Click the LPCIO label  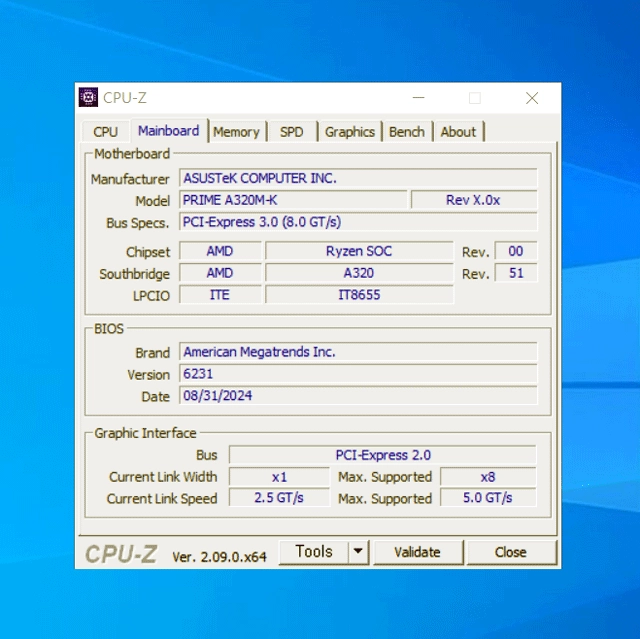tap(151, 296)
